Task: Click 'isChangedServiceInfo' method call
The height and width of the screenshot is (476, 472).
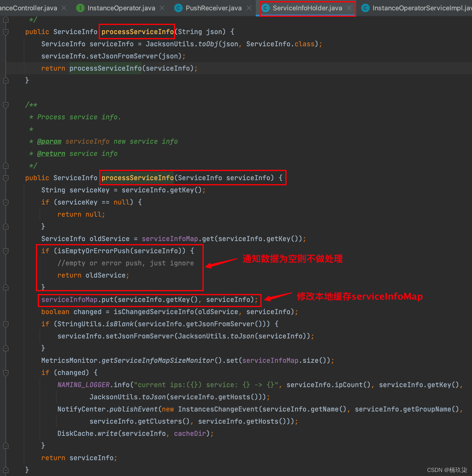Action: click(x=154, y=312)
